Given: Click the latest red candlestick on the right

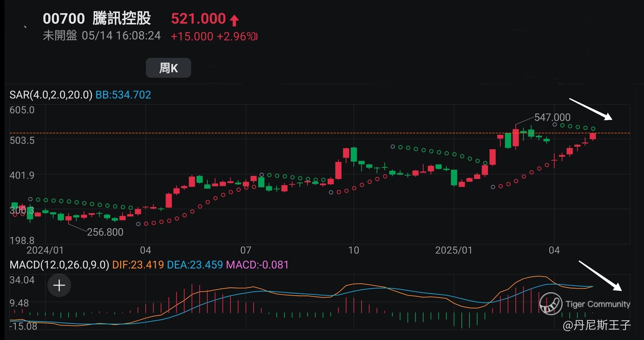Looking at the screenshot, I should click(x=593, y=136).
